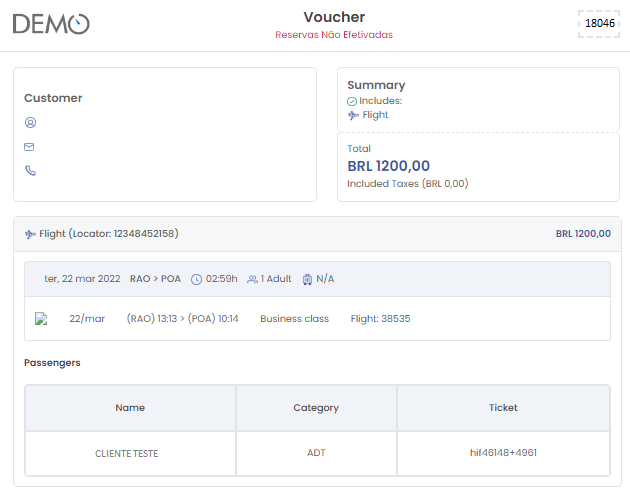This screenshot has height=490, width=630.
Task: Click the ticket code hif46148+4961
Action: (x=503, y=453)
